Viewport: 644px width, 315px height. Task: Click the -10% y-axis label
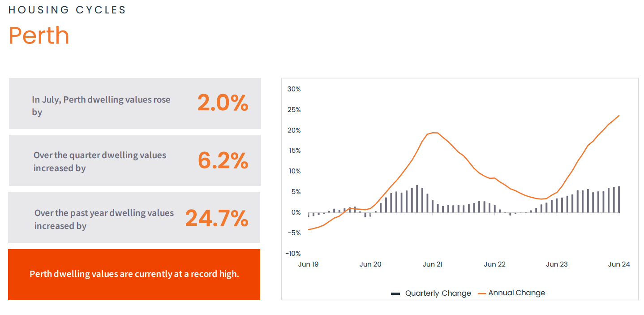point(293,254)
